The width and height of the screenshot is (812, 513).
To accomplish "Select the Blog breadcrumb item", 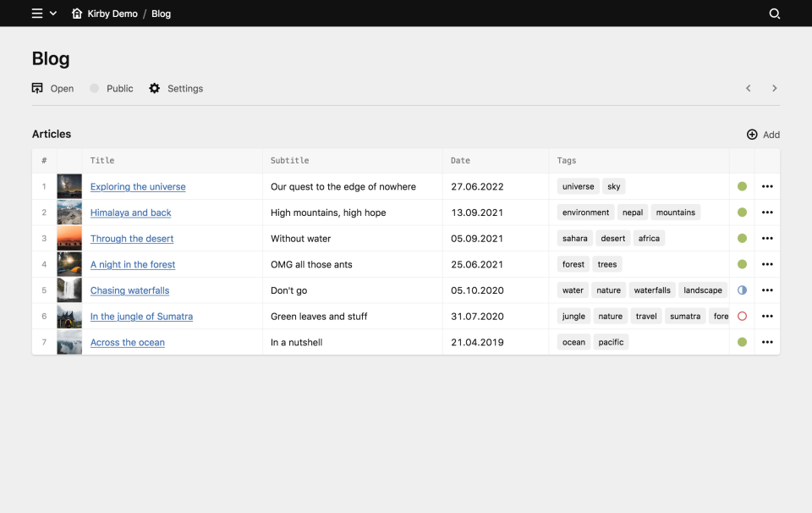I will (161, 14).
